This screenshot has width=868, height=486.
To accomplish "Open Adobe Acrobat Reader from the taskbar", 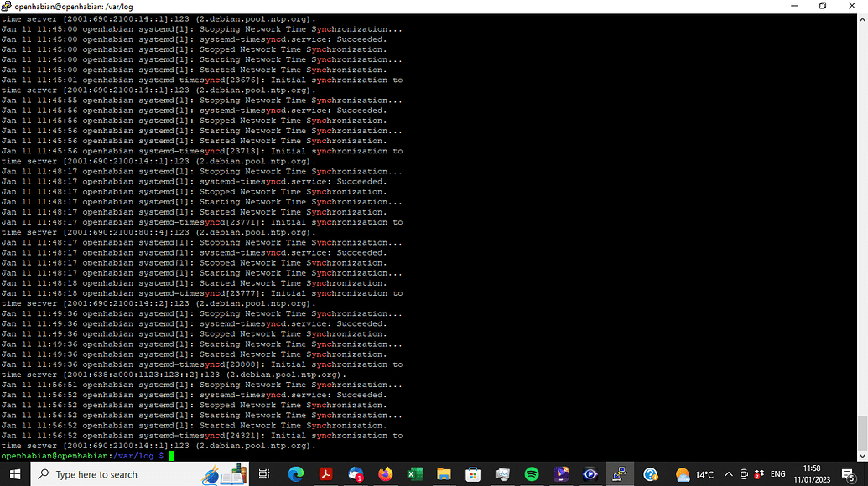I will pos(325,473).
